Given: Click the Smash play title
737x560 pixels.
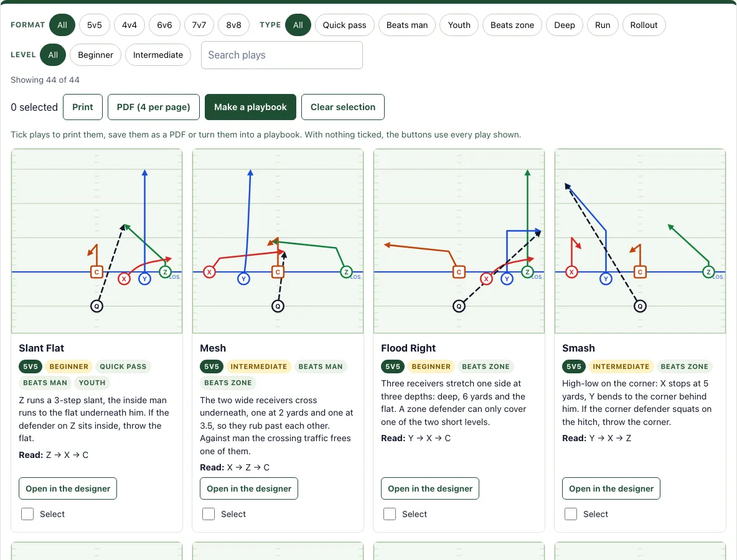Looking at the screenshot, I should click(579, 348).
